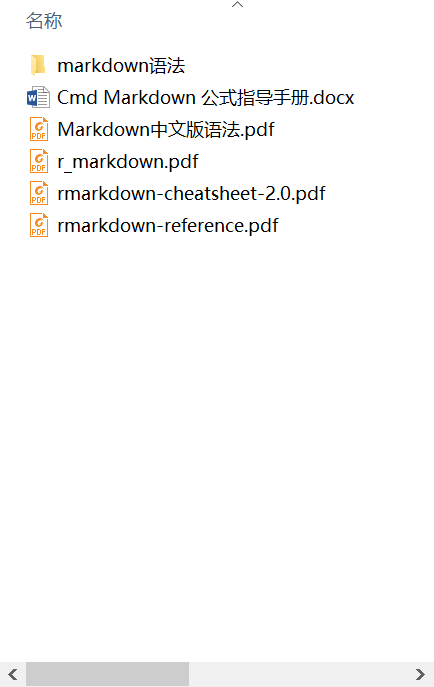Click the horizontal scrollbar right arrow

coord(420,674)
